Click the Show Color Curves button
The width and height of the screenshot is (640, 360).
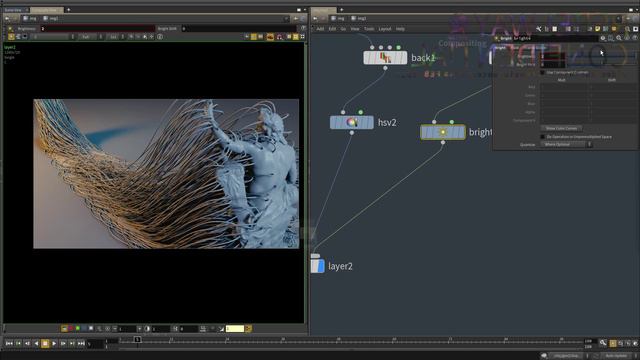pos(561,128)
